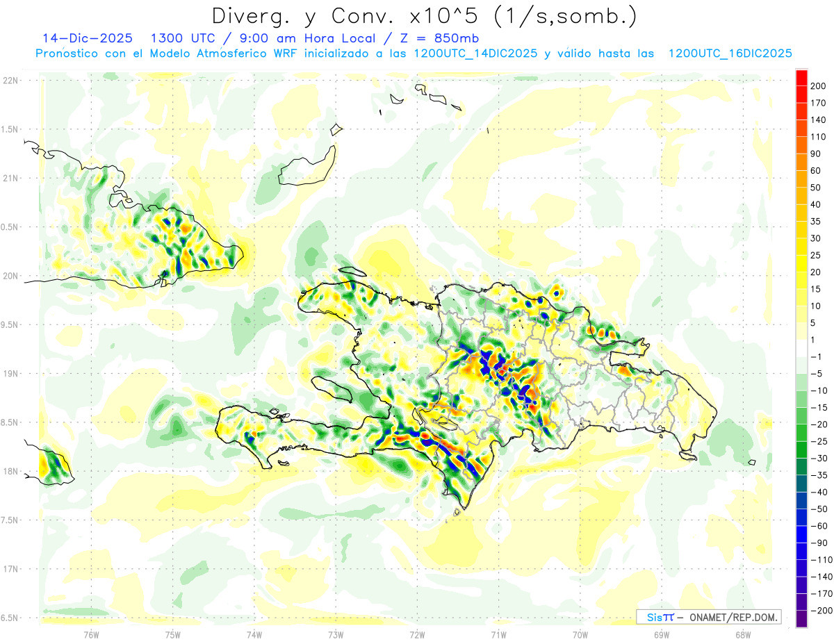Click the latitude label "22N"

tap(10, 81)
